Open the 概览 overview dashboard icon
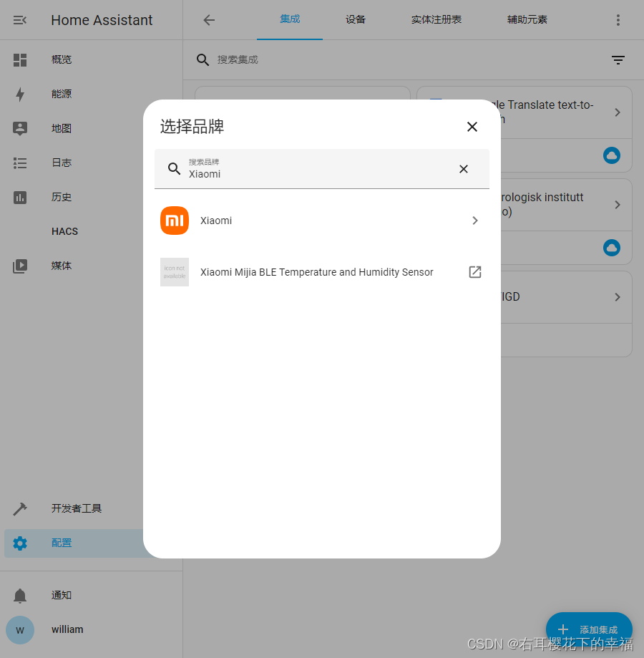The width and height of the screenshot is (644, 658). [x=20, y=60]
